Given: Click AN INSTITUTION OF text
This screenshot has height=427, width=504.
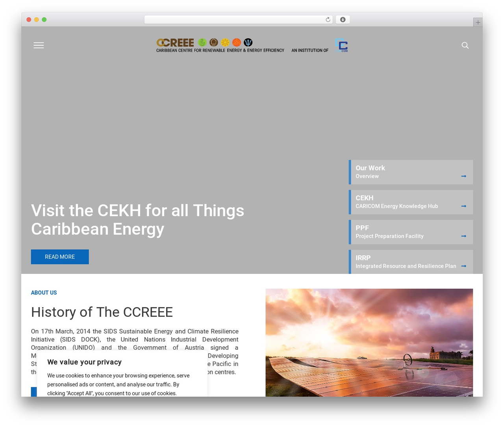Looking at the screenshot, I should [310, 50].
